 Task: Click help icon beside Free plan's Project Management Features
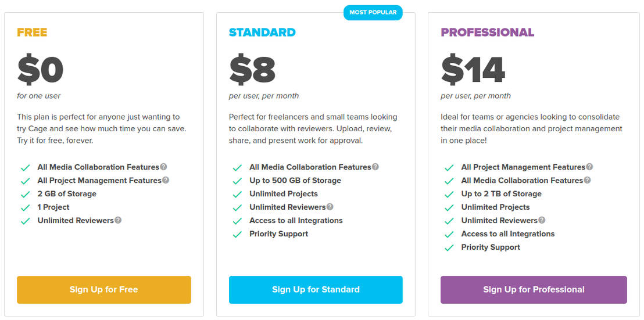[x=166, y=181]
